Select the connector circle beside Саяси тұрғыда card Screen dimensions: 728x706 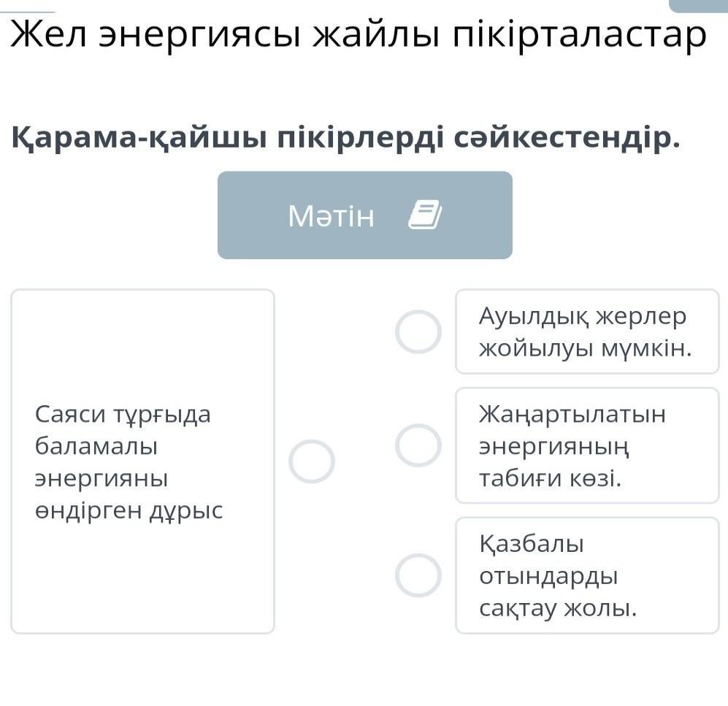(312, 461)
